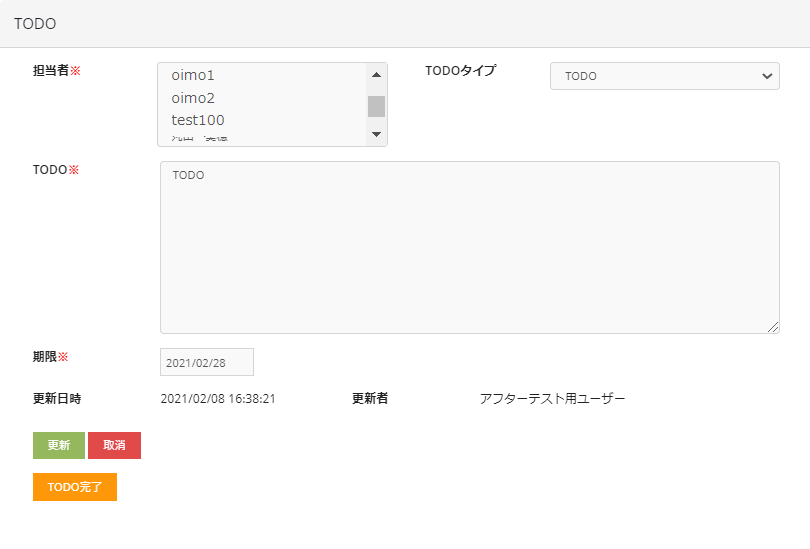The width and height of the screenshot is (810, 549).
Task: Click the 期限 field label
Action: pos(45,357)
